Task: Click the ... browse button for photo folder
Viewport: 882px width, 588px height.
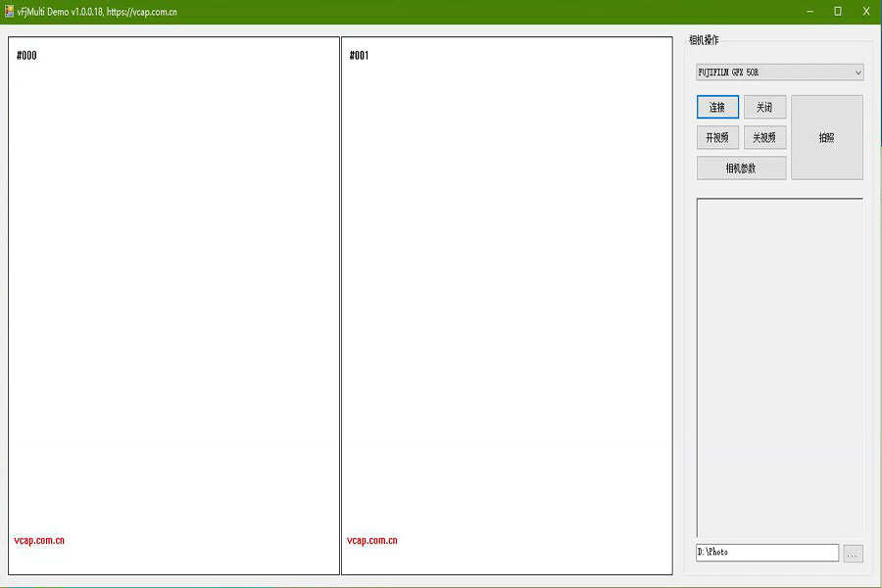Action: tap(855, 554)
